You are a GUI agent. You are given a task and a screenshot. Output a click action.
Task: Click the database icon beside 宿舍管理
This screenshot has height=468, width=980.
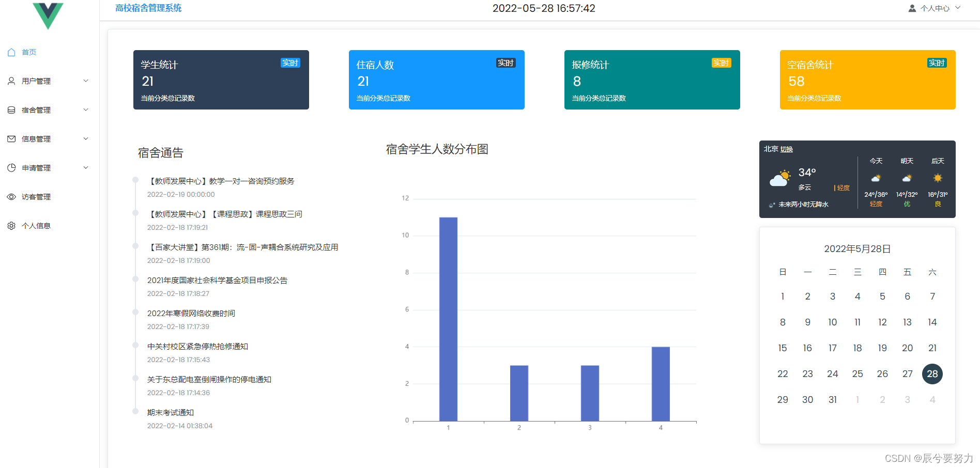pyautogui.click(x=11, y=110)
